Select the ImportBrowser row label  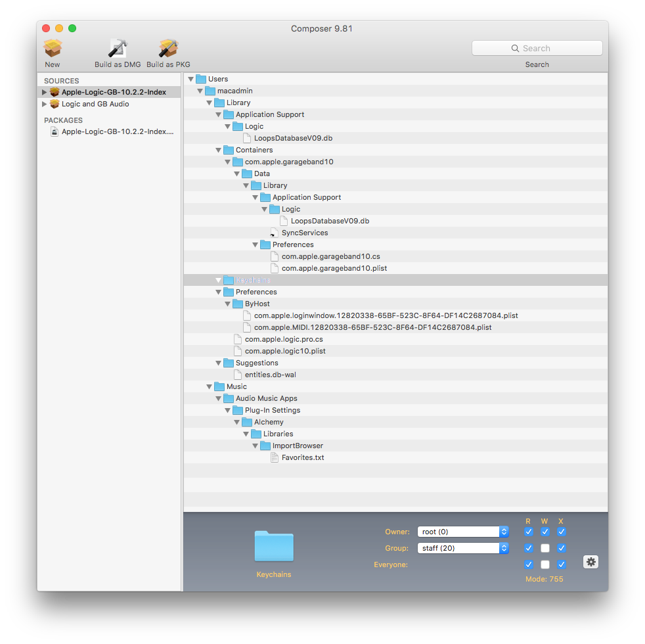tap(298, 446)
